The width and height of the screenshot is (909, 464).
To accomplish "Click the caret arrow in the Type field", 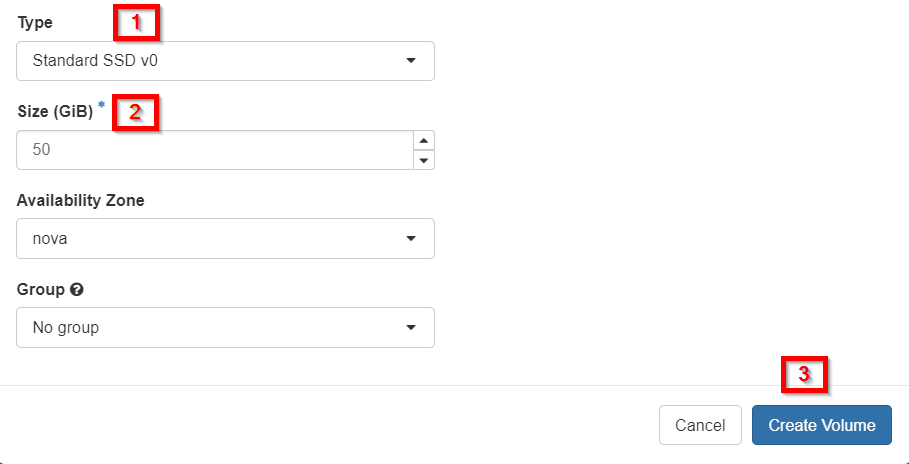I will tap(411, 60).
